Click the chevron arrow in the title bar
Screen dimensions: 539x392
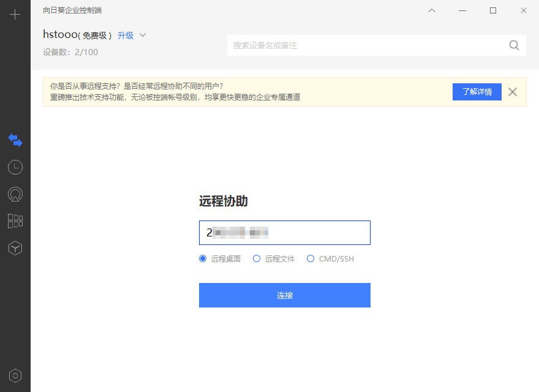click(432, 10)
